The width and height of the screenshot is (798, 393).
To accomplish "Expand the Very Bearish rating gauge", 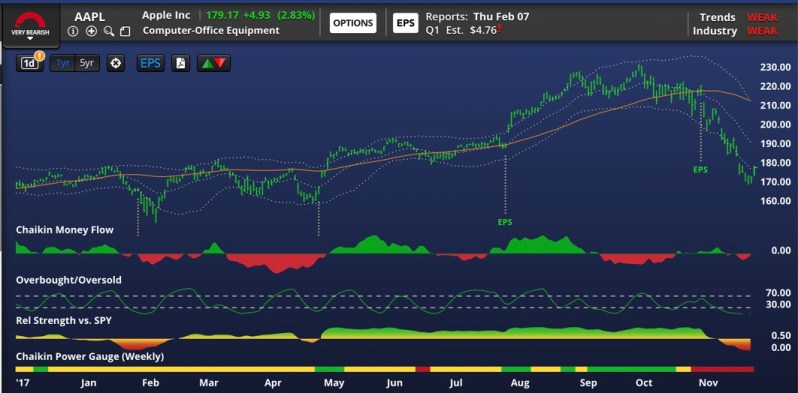I will tap(30, 26).
